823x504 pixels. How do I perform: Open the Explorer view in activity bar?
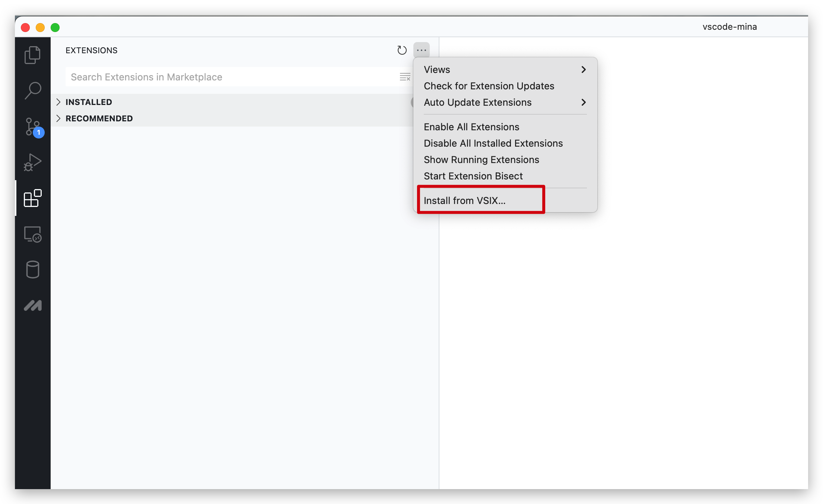(x=32, y=55)
